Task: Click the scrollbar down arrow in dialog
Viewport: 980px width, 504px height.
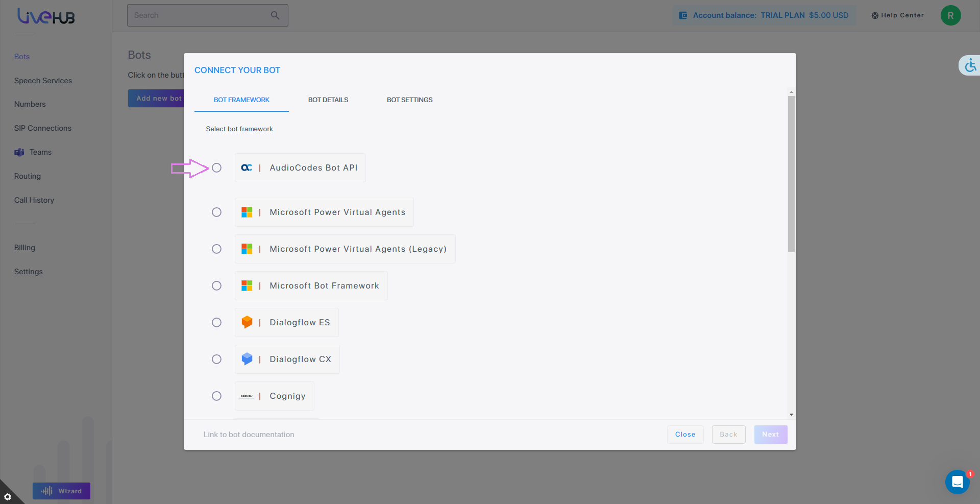Action: pyautogui.click(x=791, y=415)
